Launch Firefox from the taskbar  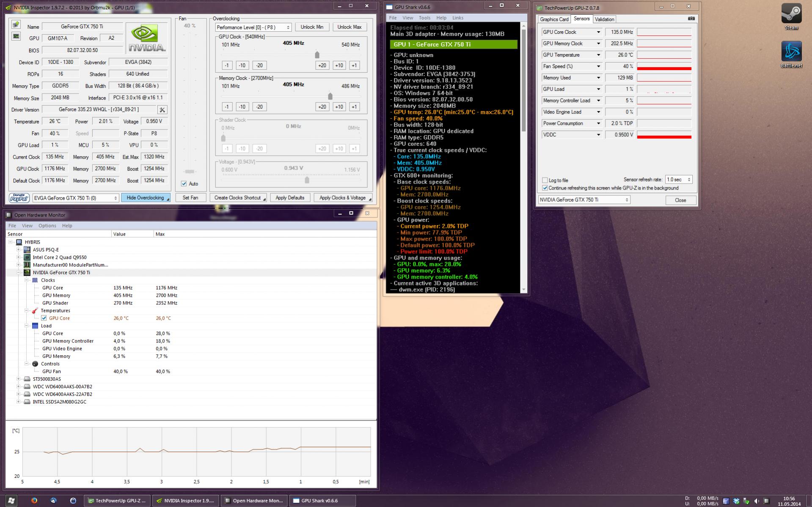point(34,501)
